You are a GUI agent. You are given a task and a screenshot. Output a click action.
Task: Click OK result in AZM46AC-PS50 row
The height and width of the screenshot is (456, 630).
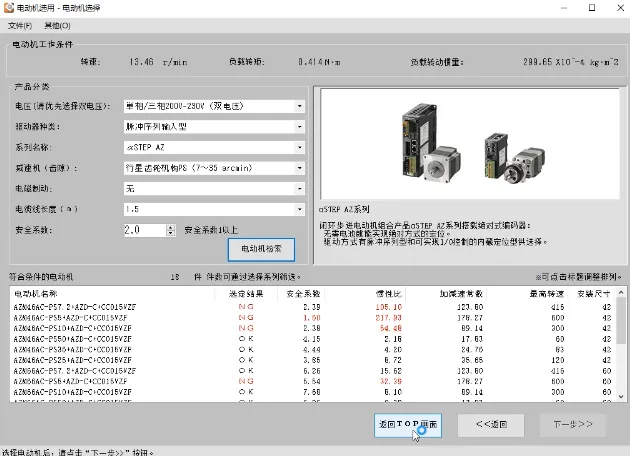(246, 339)
